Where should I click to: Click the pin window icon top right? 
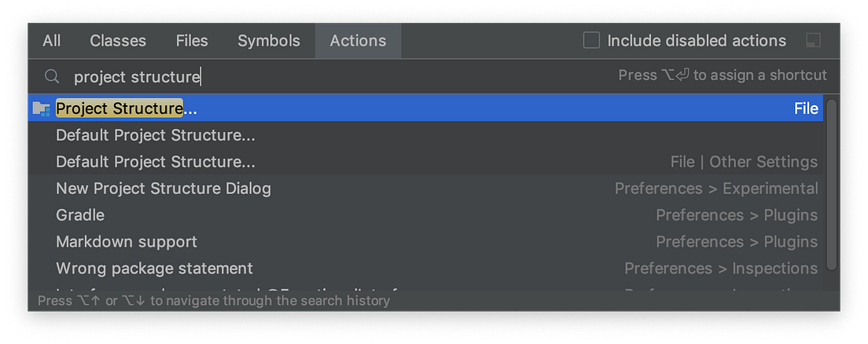814,41
